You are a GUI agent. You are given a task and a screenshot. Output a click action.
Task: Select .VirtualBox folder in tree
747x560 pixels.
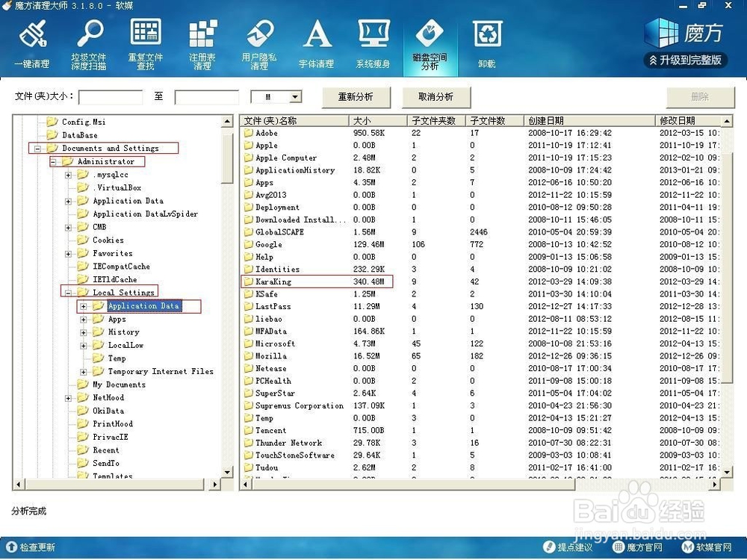117,187
